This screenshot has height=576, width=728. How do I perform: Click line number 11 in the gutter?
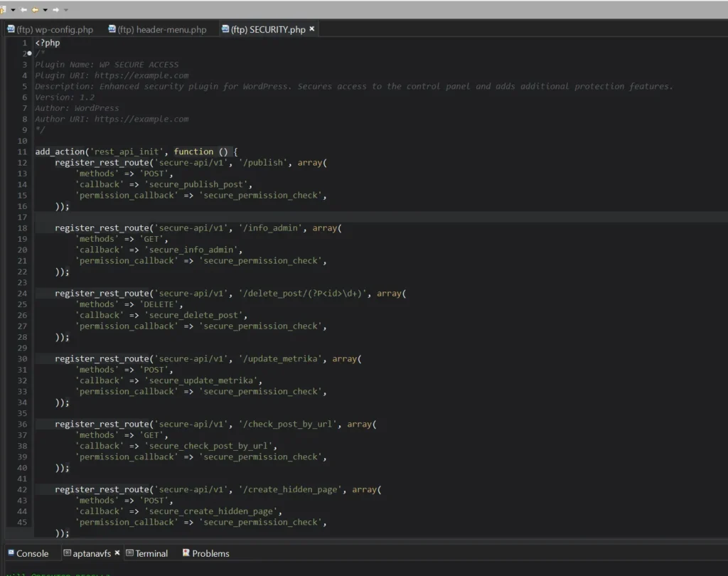click(x=22, y=151)
